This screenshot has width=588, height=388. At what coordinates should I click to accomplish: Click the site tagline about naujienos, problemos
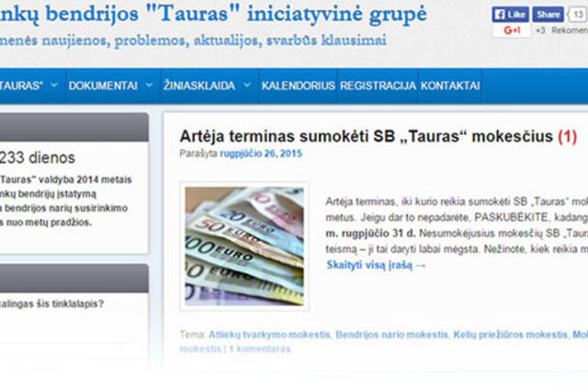[193, 40]
